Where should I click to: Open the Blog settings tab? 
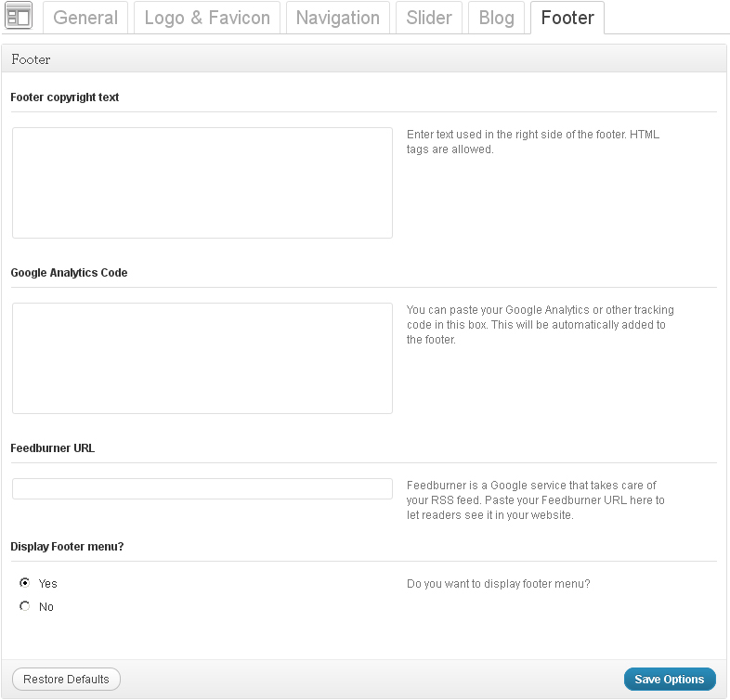click(x=496, y=18)
